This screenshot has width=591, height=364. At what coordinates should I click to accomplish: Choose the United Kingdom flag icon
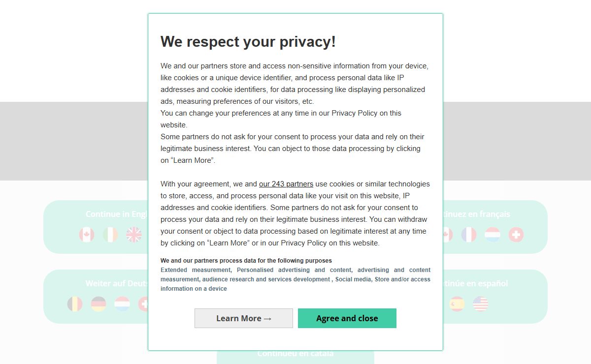coord(134,235)
